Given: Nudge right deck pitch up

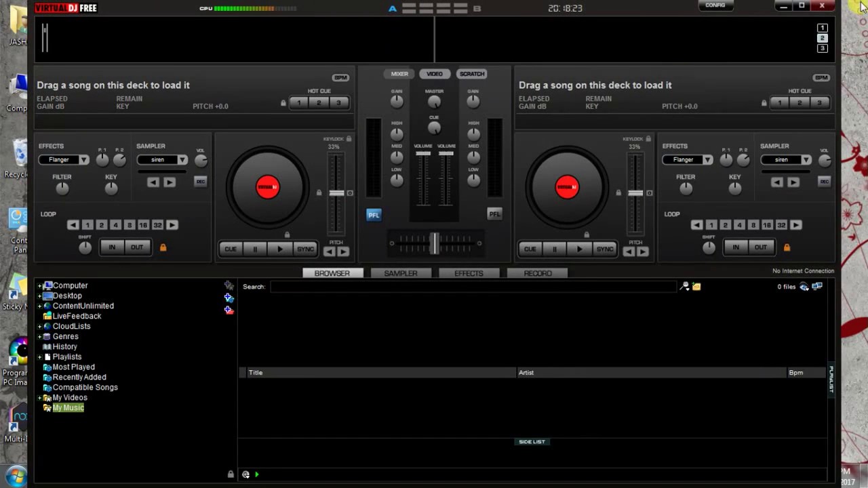Looking at the screenshot, I should pyautogui.click(x=642, y=252).
